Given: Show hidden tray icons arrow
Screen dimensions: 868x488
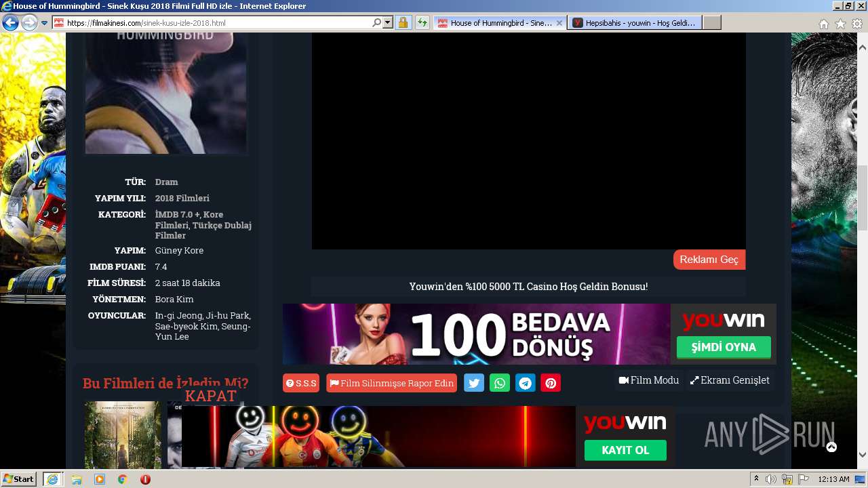Looking at the screenshot, I should pyautogui.click(x=757, y=479).
